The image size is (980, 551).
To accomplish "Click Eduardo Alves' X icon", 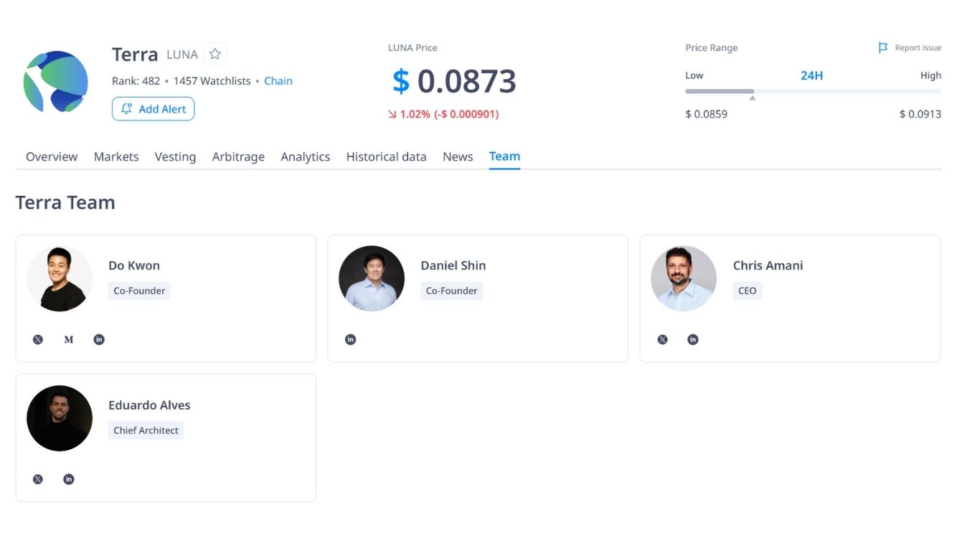I will coord(37,479).
